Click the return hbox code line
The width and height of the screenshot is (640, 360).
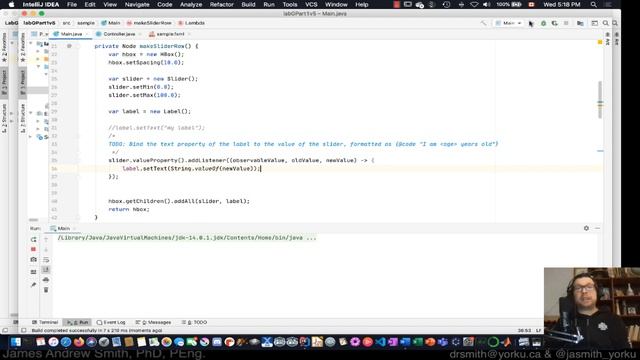[129, 209]
